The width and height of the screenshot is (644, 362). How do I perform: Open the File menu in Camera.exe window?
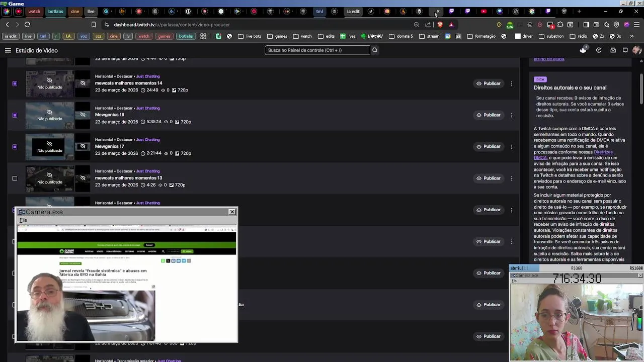click(23, 220)
